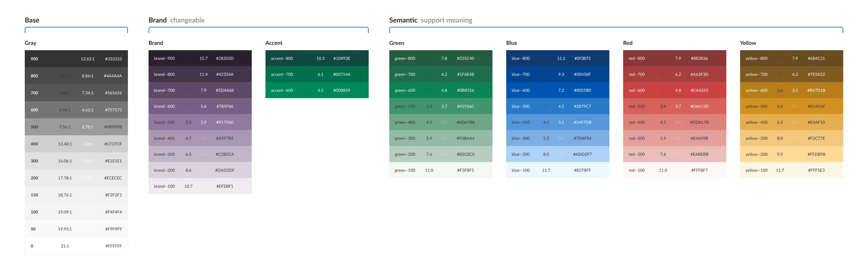Click the Base section heading
868x275 pixels.
click(x=32, y=20)
